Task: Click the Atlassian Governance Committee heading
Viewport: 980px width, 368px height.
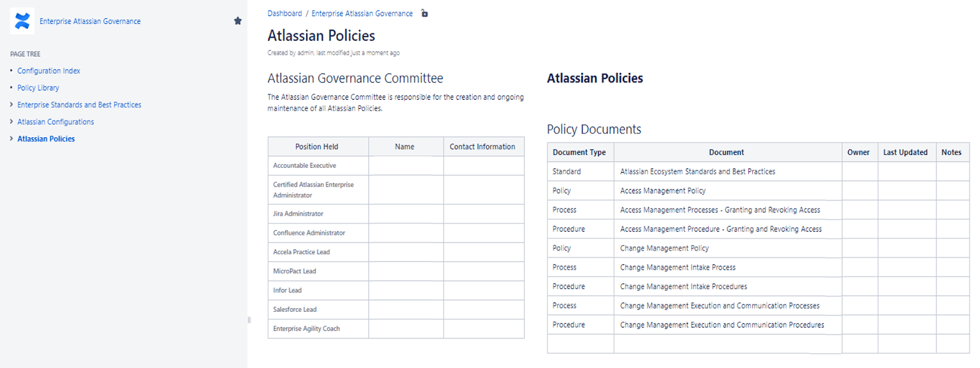Action: coord(355,78)
